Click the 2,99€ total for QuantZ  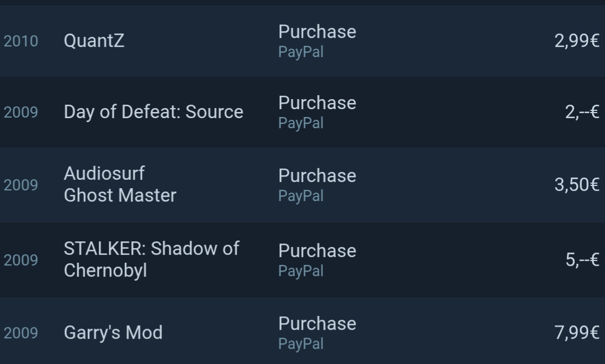tap(576, 41)
